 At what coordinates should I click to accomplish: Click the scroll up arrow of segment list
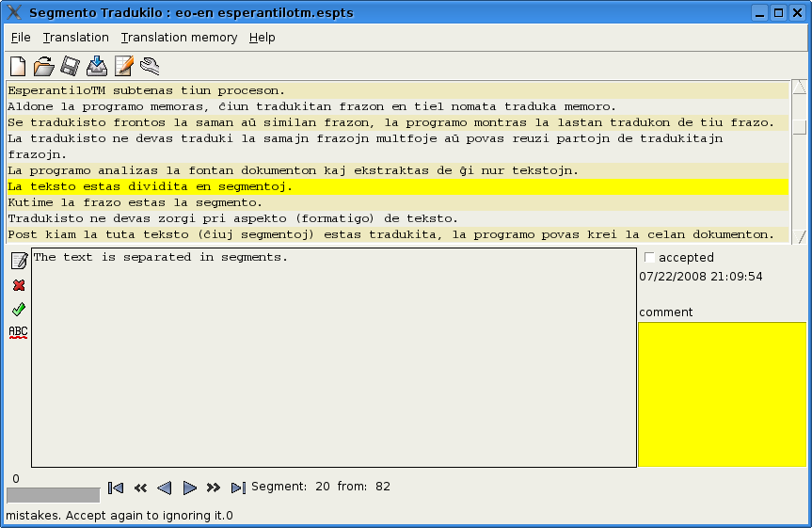tap(799, 88)
